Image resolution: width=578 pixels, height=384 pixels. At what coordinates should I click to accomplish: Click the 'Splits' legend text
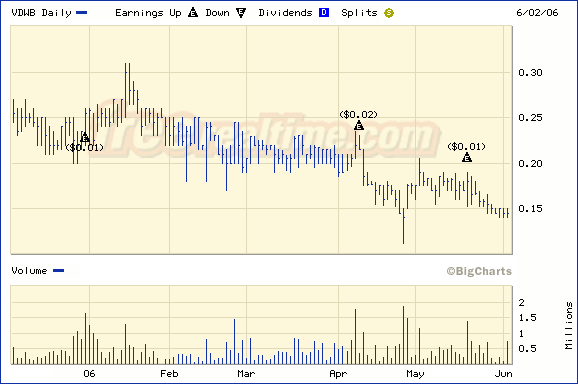(359, 13)
